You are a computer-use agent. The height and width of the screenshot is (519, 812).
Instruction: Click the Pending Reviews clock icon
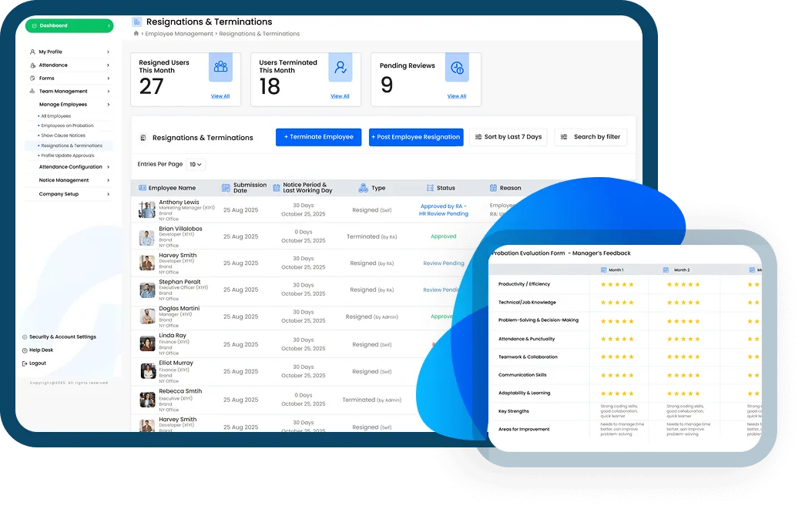(457, 68)
